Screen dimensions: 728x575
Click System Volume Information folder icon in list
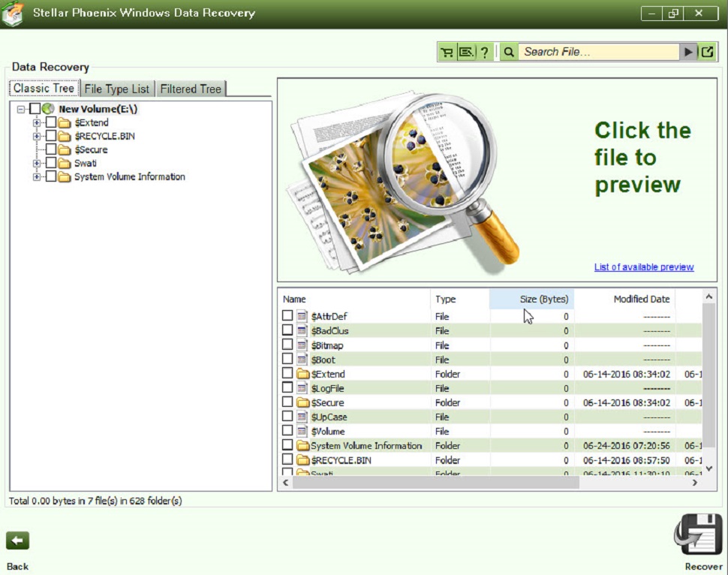coord(302,445)
